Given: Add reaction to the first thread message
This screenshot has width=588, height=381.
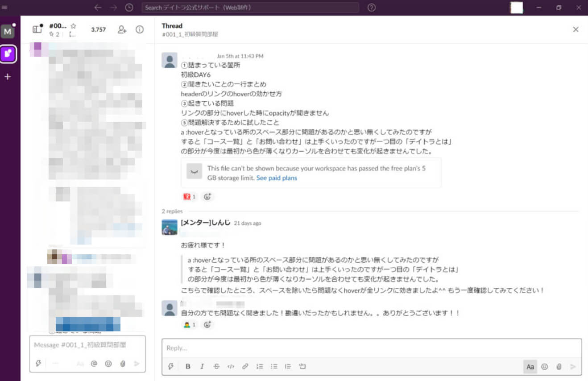Looking at the screenshot, I should [x=207, y=197].
